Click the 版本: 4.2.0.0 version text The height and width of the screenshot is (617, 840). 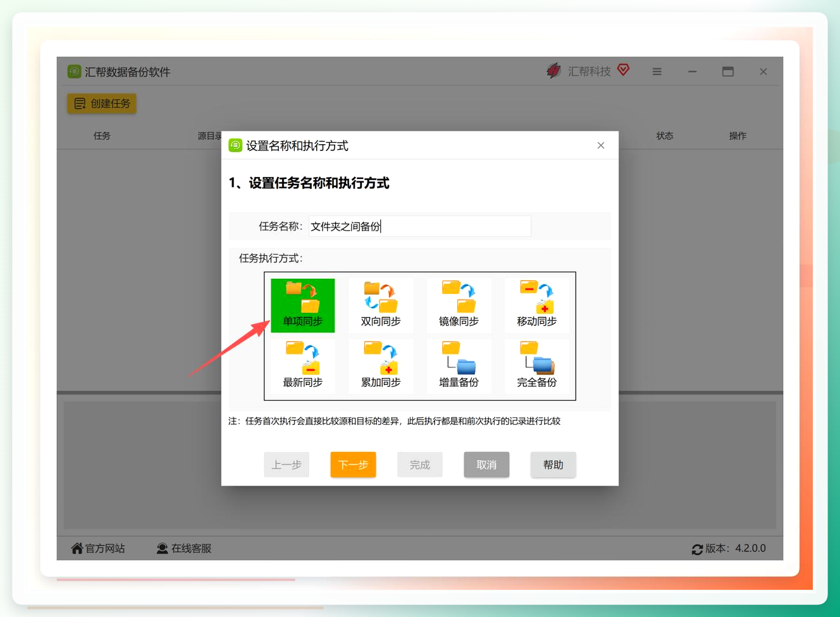coord(736,548)
